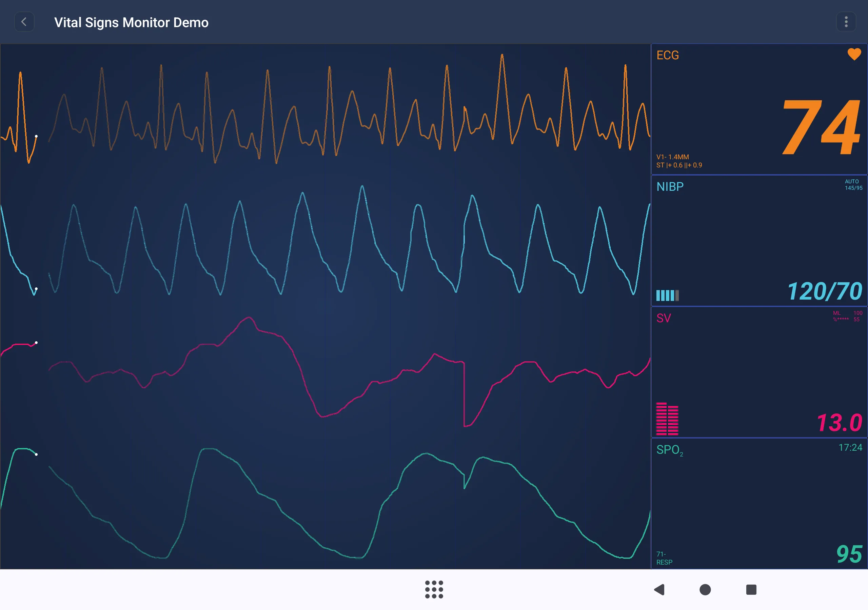Image resolution: width=868 pixels, height=610 pixels.
Task: Click the orange ECG waveform trace
Action: [x=325, y=109]
